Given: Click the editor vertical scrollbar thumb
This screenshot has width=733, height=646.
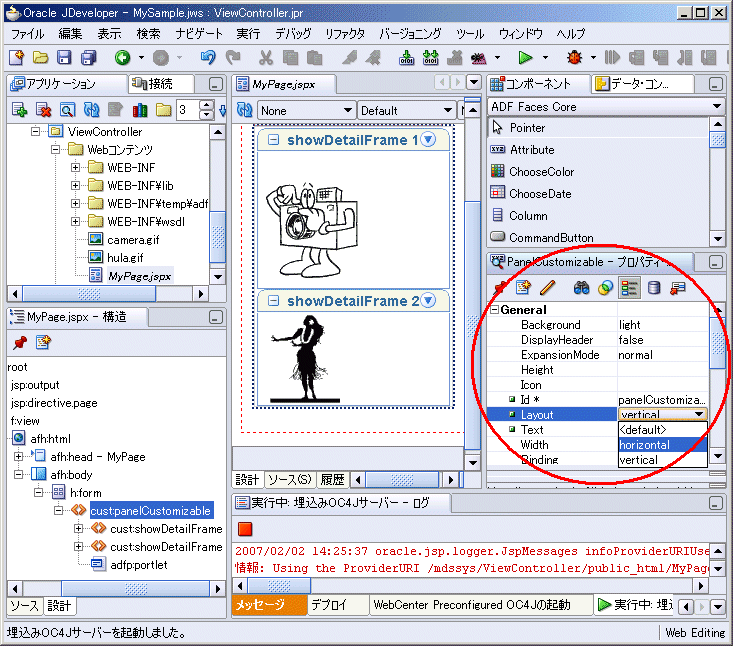Looking at the screenshot, I should point(473,325).
